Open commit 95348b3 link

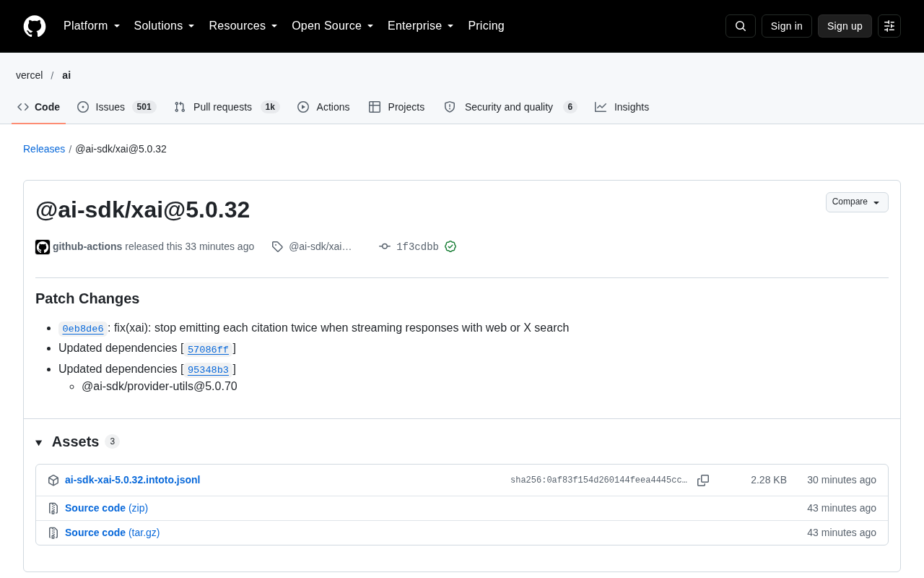(x=208, y=370)
